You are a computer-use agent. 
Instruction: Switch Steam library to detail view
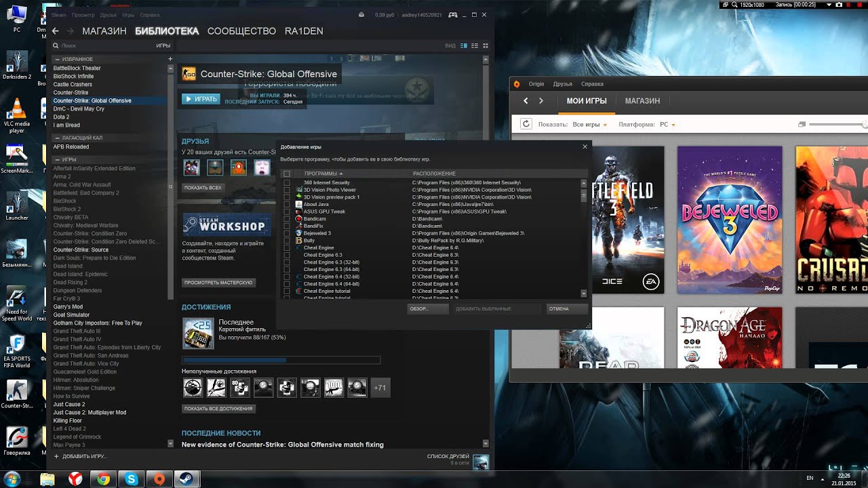point(465,45)
